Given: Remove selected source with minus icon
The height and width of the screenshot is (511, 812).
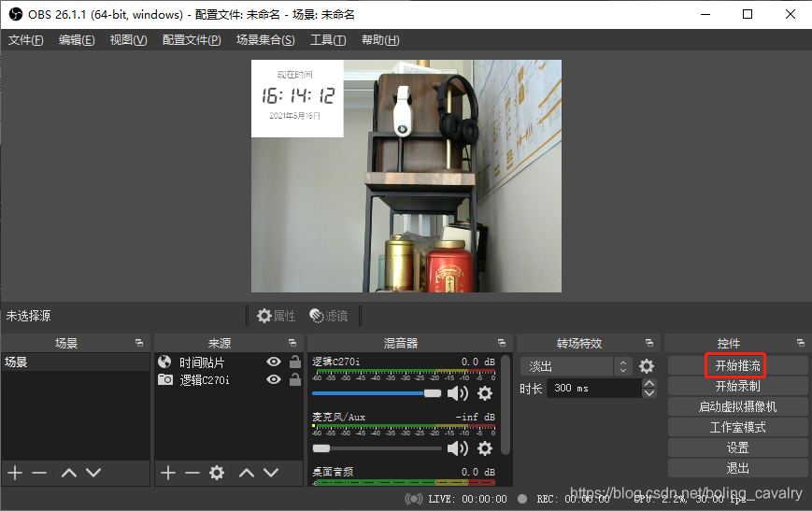Looking at the screenshot, I should [192, 473].
